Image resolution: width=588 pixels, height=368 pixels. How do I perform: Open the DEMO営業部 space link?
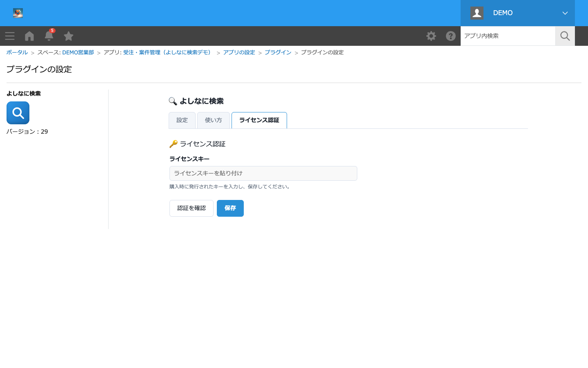[78, 52]
